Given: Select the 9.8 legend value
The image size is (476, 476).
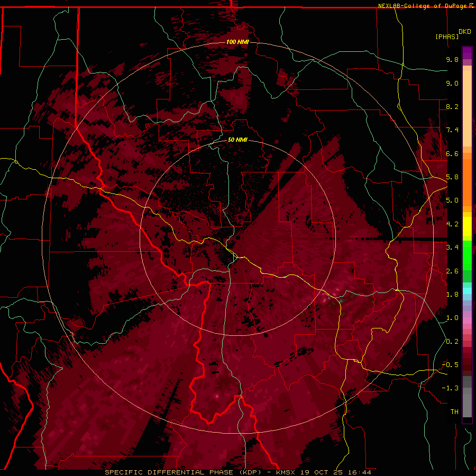Looking at the screenshot, I should coord(452,59).
